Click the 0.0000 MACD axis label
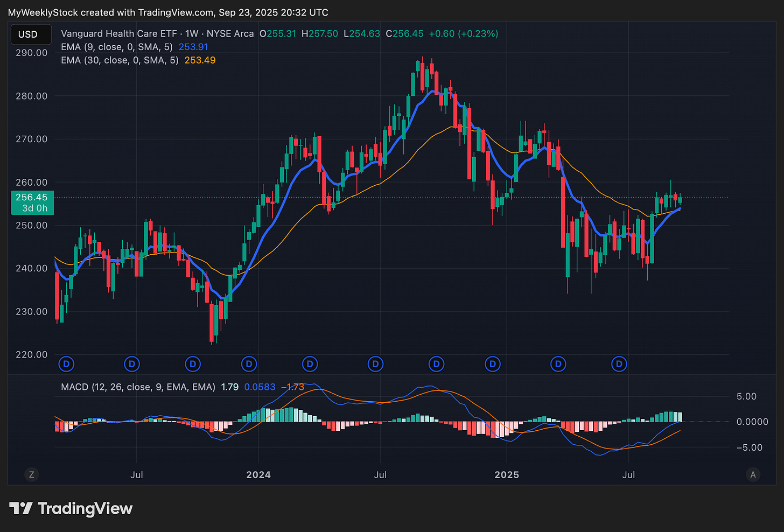The image size is (784, 532). [x=752, y=422]
